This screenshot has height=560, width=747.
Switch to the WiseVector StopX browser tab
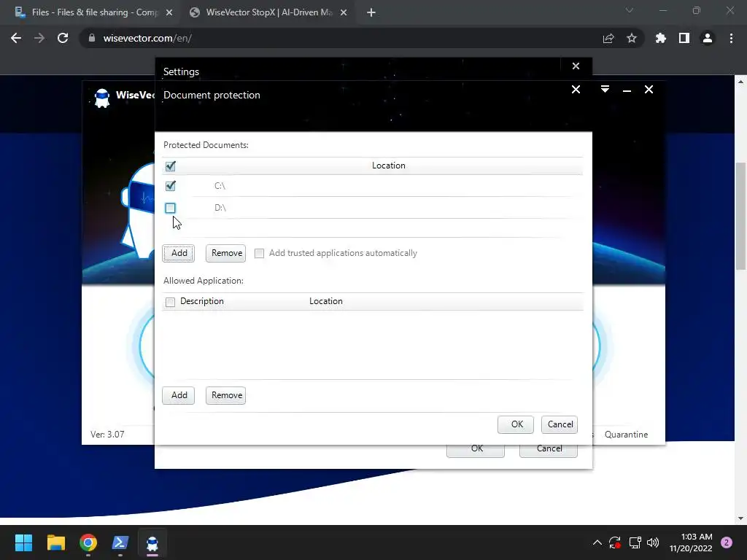pyautogui.click(x=268, y=12)
